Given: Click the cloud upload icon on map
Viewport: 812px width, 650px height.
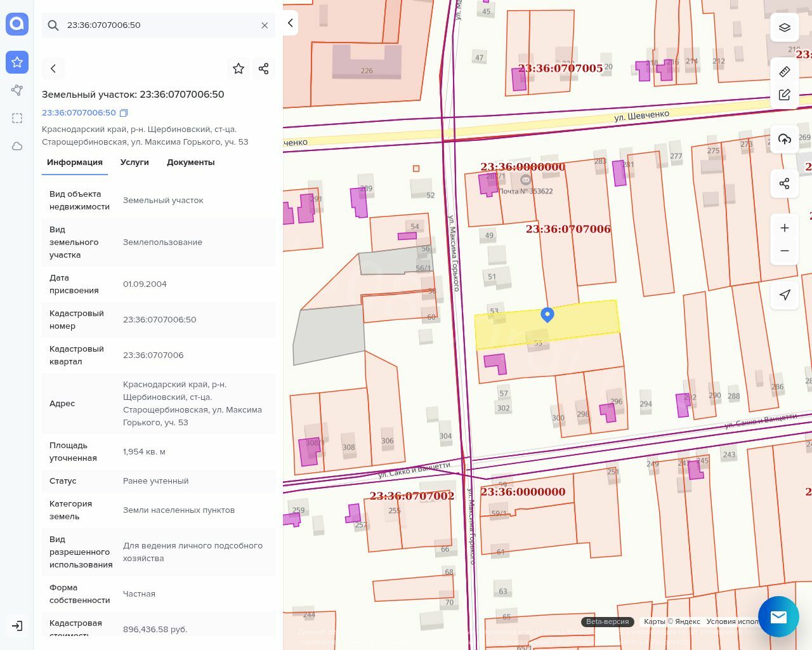Looking at the screenshot, I should [785, 140].
